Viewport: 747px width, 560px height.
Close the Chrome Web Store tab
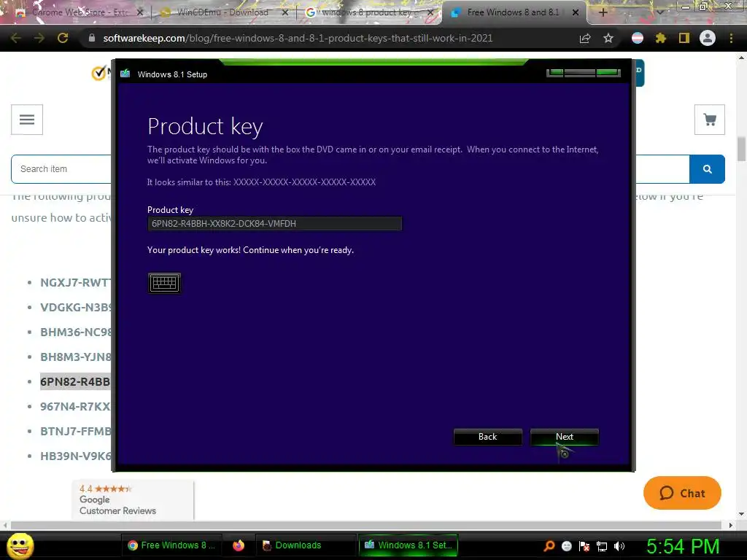139,12
